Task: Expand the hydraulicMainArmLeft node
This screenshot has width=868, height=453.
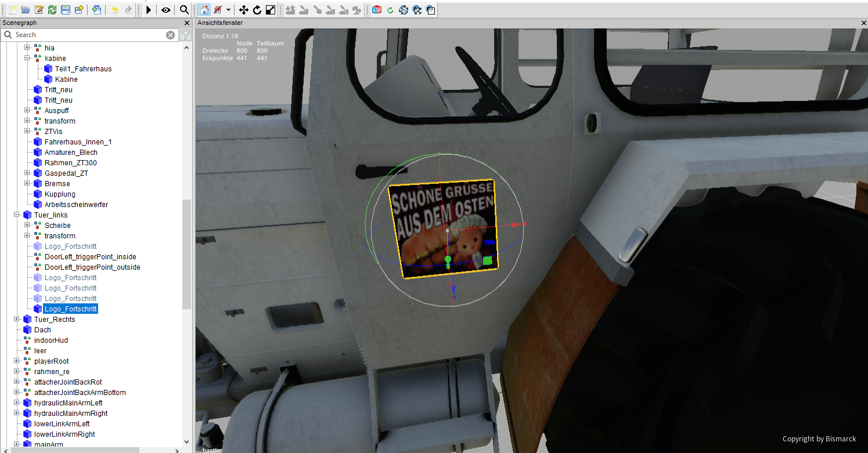Action: click(x=17, y=403)
